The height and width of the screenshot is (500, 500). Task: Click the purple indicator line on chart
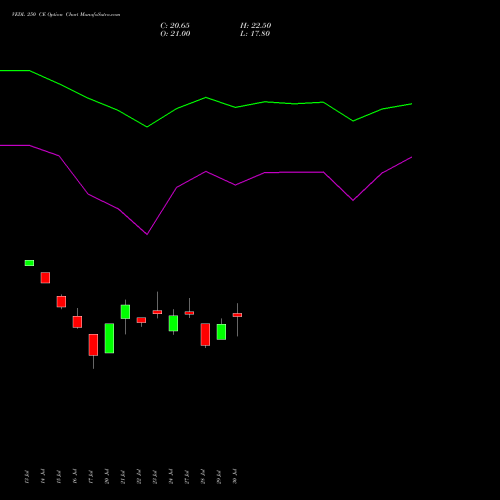click(x=206, y=172)
